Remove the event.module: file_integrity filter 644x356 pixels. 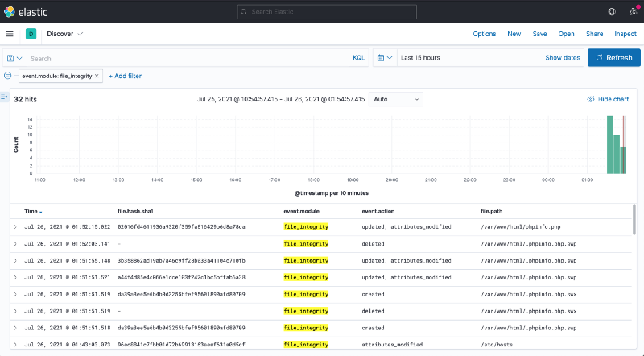click(97, 76)
